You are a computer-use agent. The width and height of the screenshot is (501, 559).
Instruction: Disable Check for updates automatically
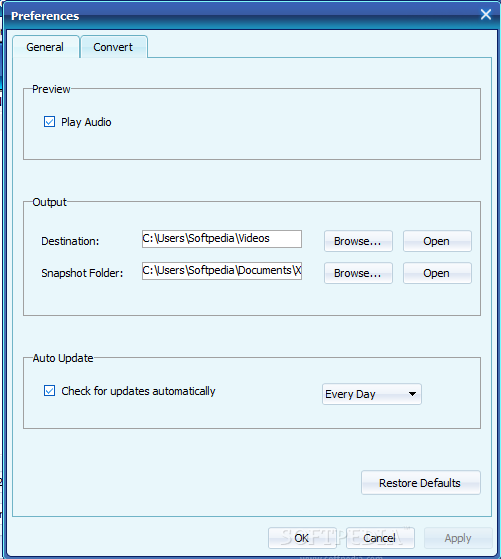point(50,391)
